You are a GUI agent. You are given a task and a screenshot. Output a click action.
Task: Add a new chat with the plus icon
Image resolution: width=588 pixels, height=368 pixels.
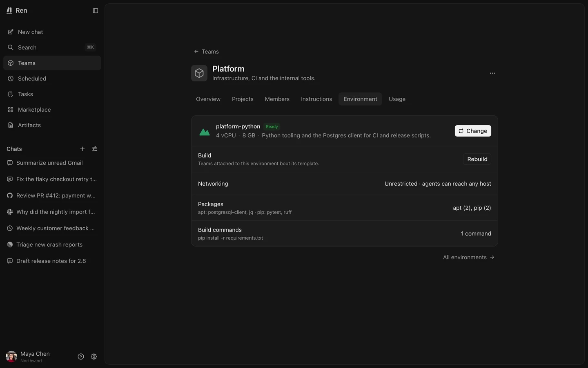(x=82, y=149)
